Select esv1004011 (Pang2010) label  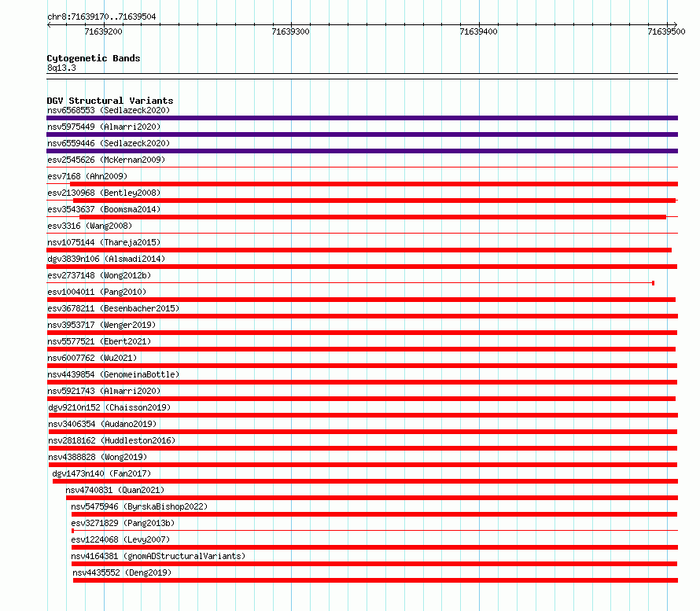[x=97, y=292]
